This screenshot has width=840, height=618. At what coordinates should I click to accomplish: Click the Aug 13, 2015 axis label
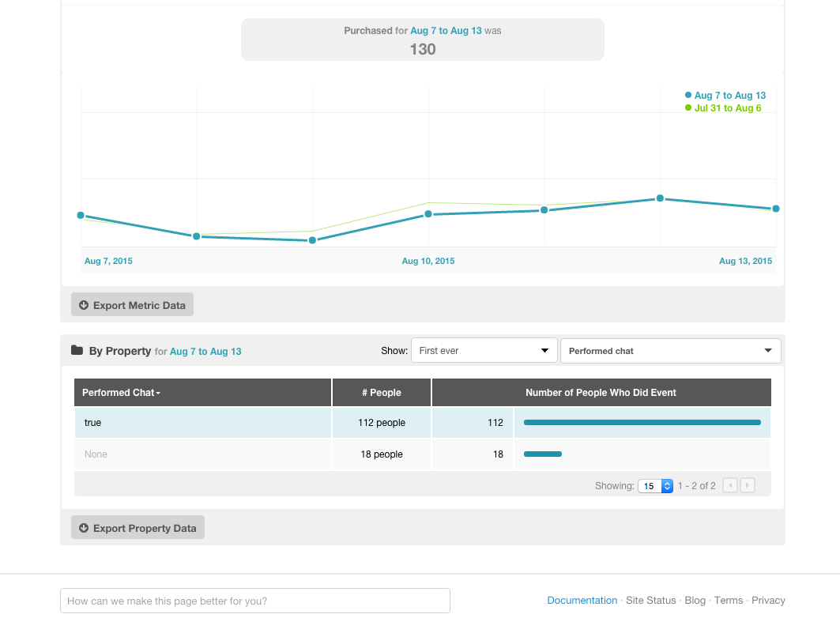(745, 261)
